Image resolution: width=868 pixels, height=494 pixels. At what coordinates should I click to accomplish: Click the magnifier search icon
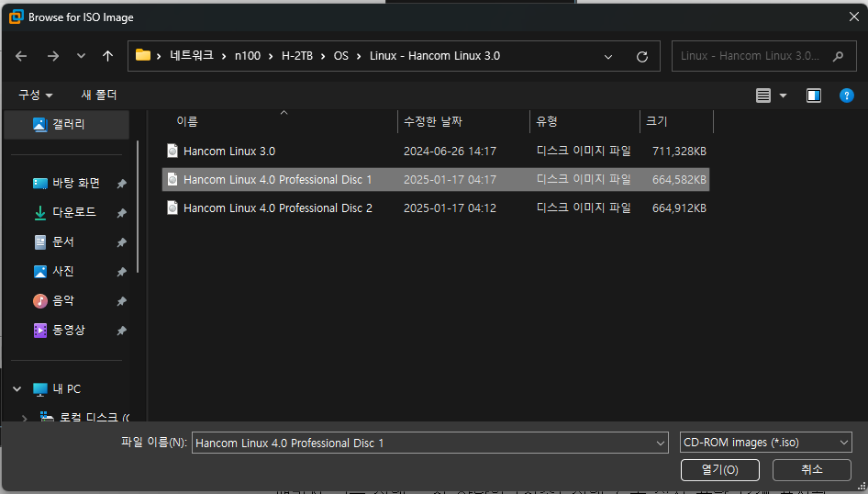point(838,56)
